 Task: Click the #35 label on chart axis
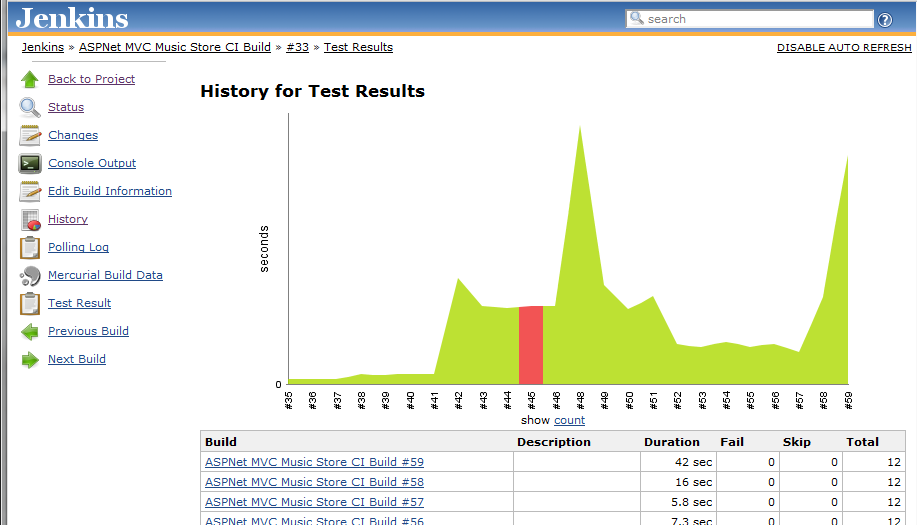coord(288,400)
